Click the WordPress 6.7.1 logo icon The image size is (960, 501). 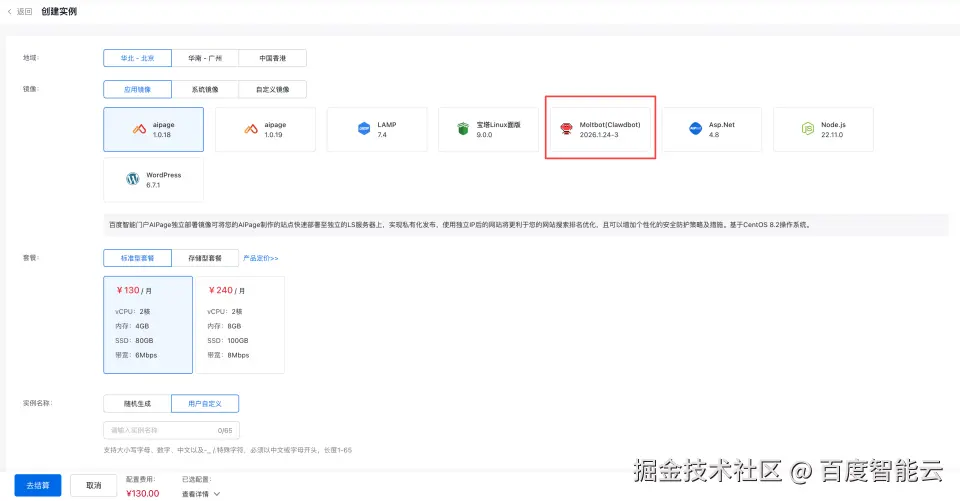coord(132,179)
